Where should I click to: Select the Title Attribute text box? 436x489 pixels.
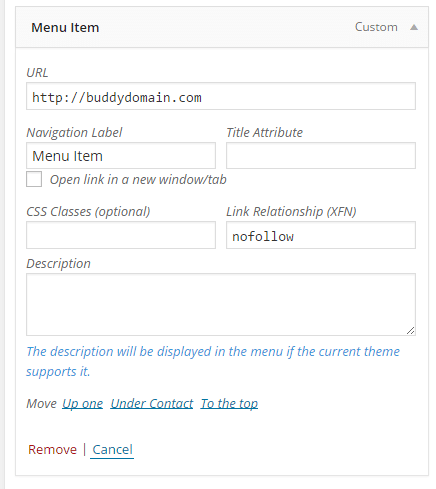(321, 156)
